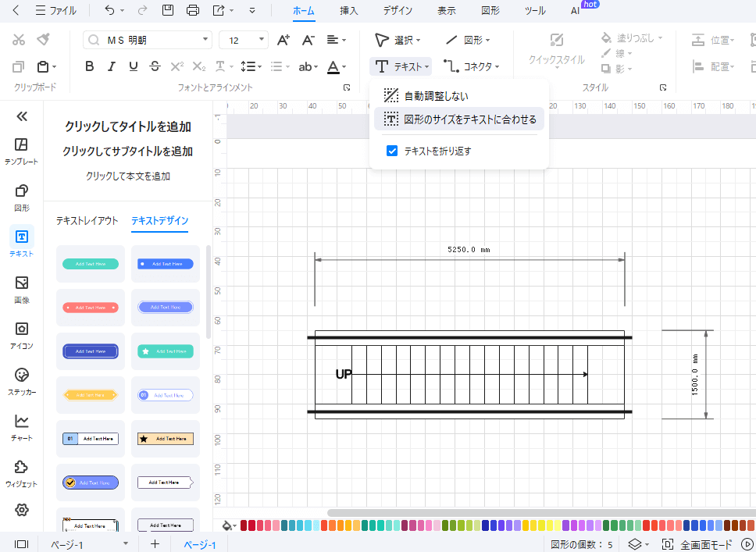Open the スタイル group dialog launcher
This screenshot has height=552, width=756.
(663, 87)
